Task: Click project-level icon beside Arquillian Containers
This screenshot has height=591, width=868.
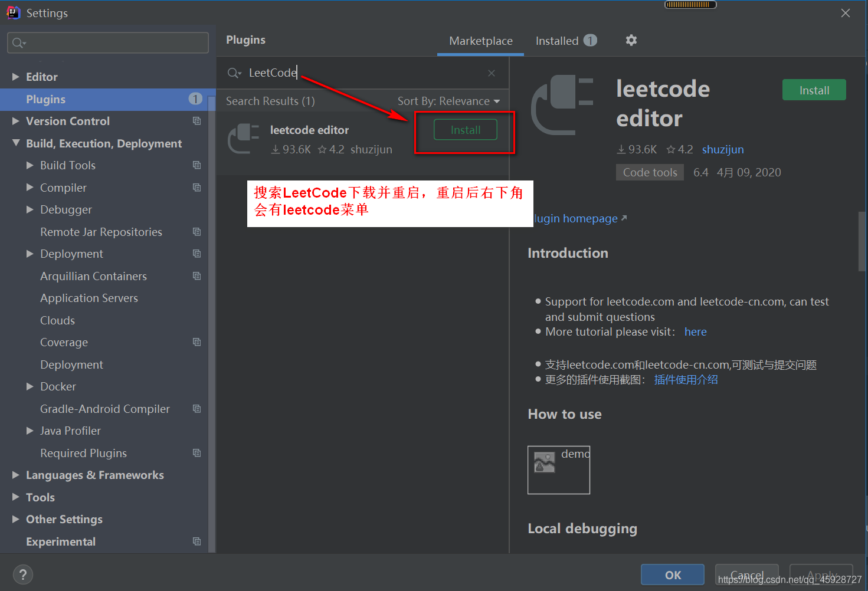Action: point(197,276)
